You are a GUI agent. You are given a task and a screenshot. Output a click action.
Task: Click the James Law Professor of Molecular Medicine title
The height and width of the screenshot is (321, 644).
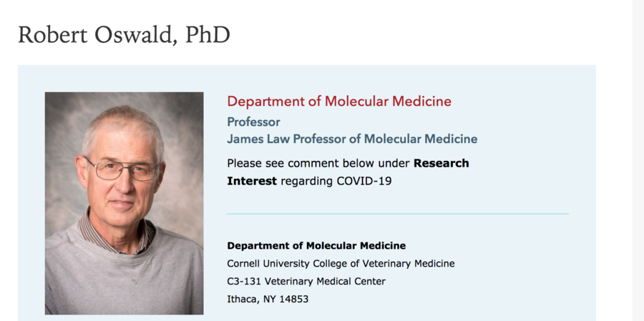[x=352, y=139]
